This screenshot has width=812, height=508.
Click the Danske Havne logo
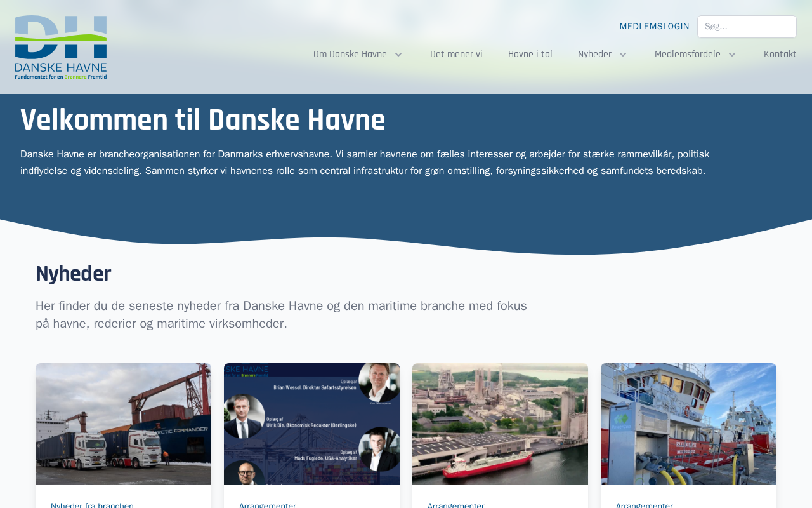[x=61, y=47]
